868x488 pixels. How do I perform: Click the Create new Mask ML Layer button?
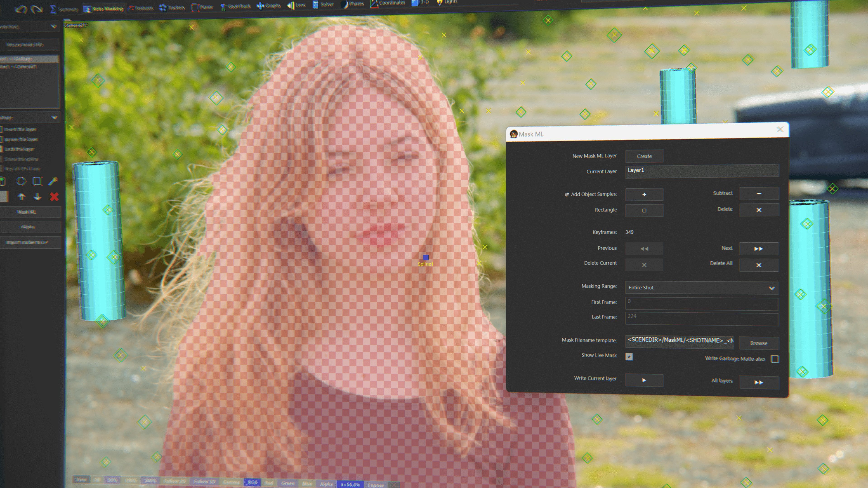(x=643, y=155)
